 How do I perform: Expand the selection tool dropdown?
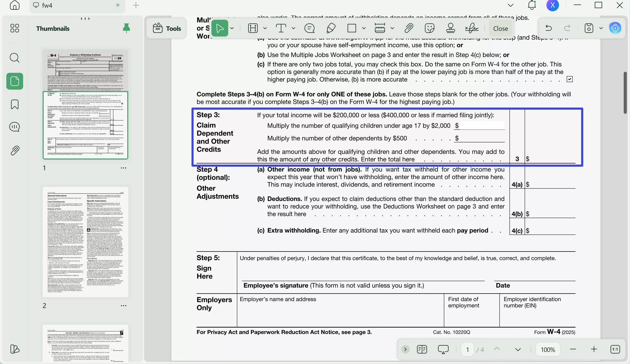(x=232, y=28)
